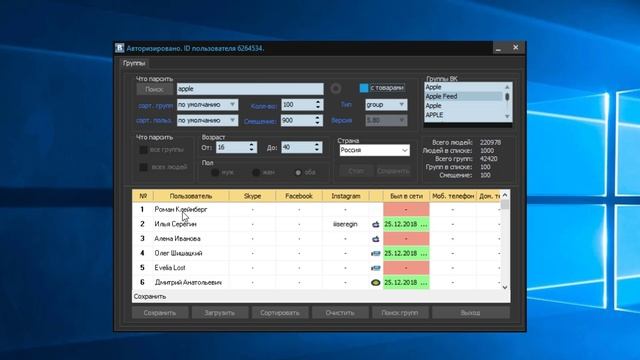The width and height of the screenshot is (640, 360).
Task: Click the Стоп button
Action: (x=356, y=171)
